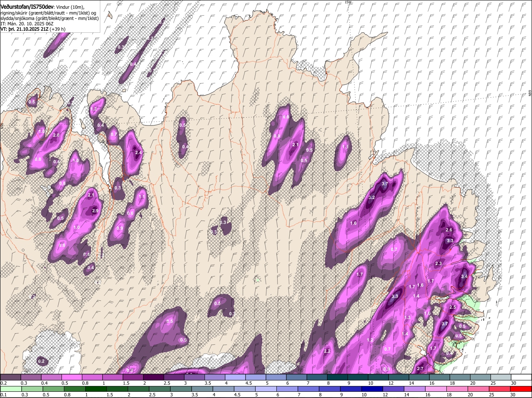Click the IT initial time line in header
The height and width of the screenshot is (398, 532).
pos(26,24)
